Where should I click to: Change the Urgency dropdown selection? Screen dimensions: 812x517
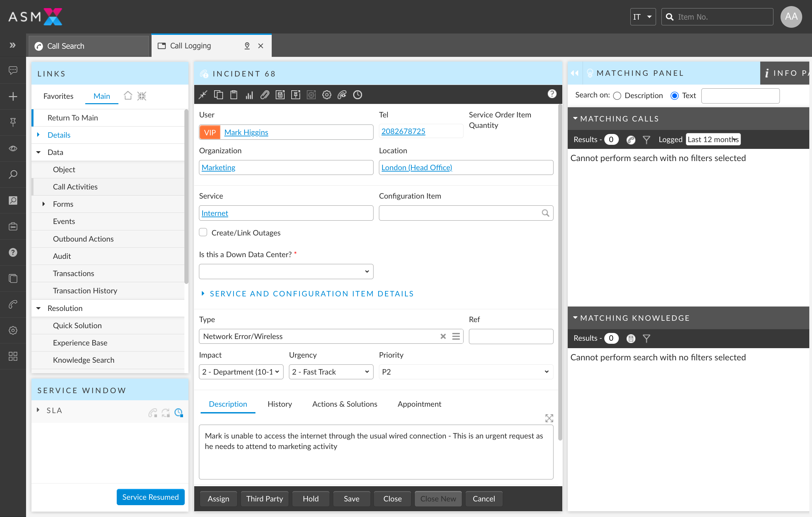coord(329,372)
